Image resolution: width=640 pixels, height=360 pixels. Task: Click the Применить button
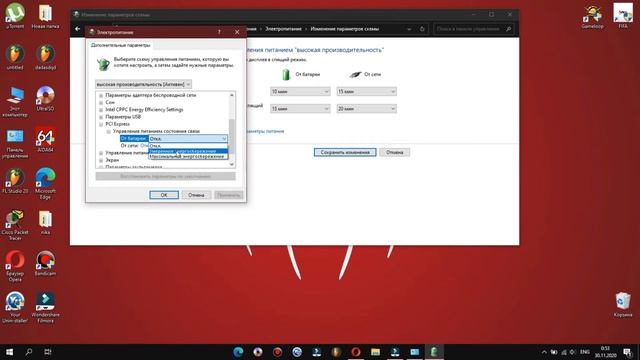click(x=229, y=195)
